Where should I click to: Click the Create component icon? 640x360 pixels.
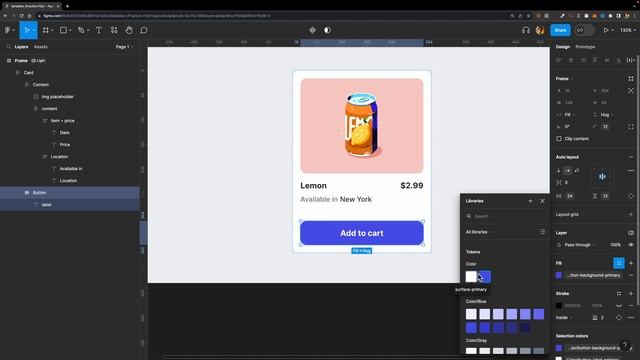click(312, 30)
